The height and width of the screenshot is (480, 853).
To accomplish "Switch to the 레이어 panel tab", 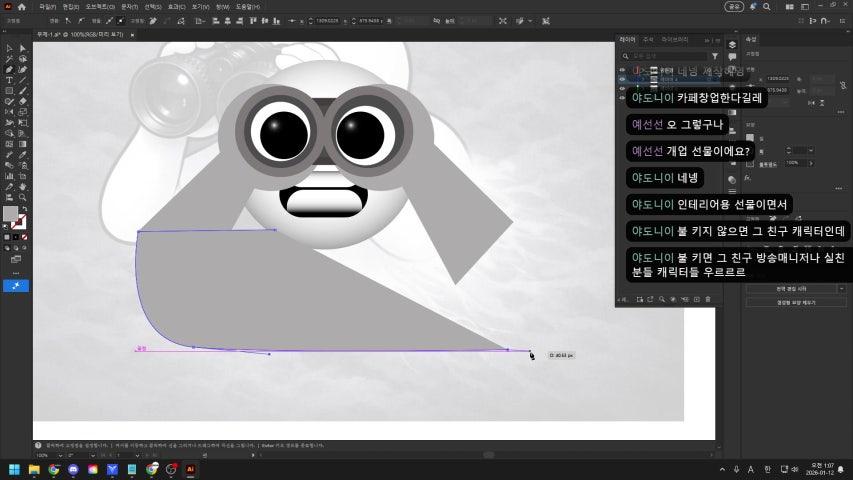I will tap(627, 39).
